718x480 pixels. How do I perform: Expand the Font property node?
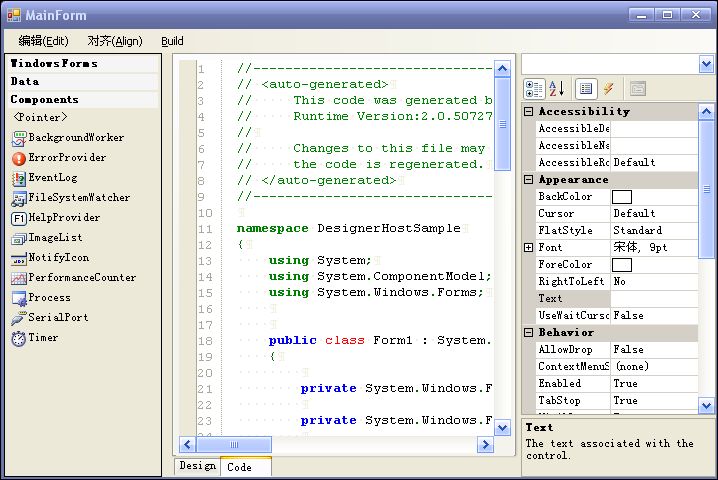(528, 247)
